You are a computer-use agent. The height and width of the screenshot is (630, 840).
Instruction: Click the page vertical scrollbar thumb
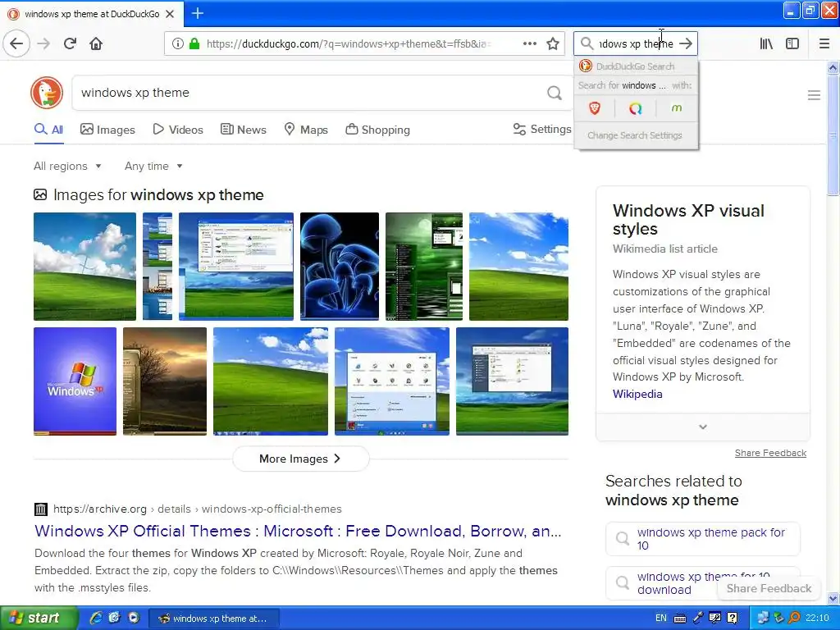(833, 135)
